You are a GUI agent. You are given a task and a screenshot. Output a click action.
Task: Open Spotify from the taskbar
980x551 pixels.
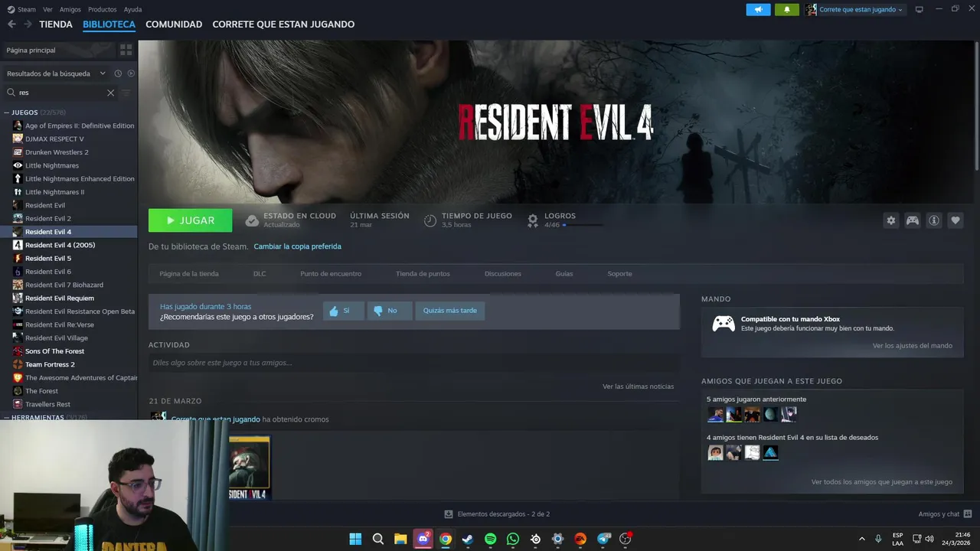click(490, 539)
